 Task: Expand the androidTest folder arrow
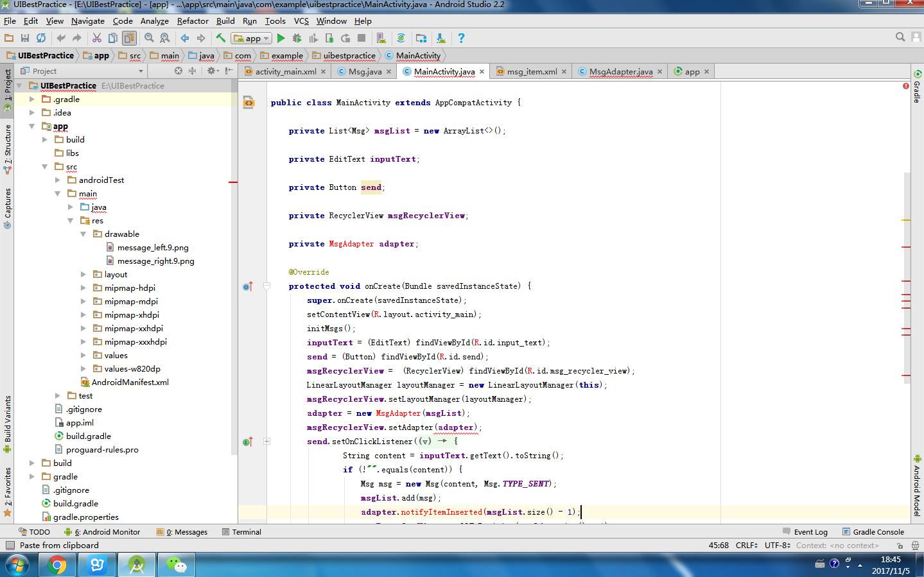click(x=57, y=180)
